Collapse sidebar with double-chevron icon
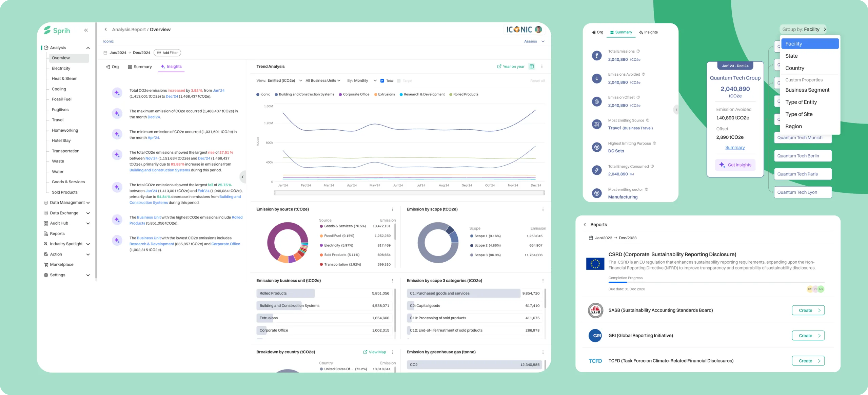This screenshot has width=868, height=395. pyautogui.click(x=86, y=30)
